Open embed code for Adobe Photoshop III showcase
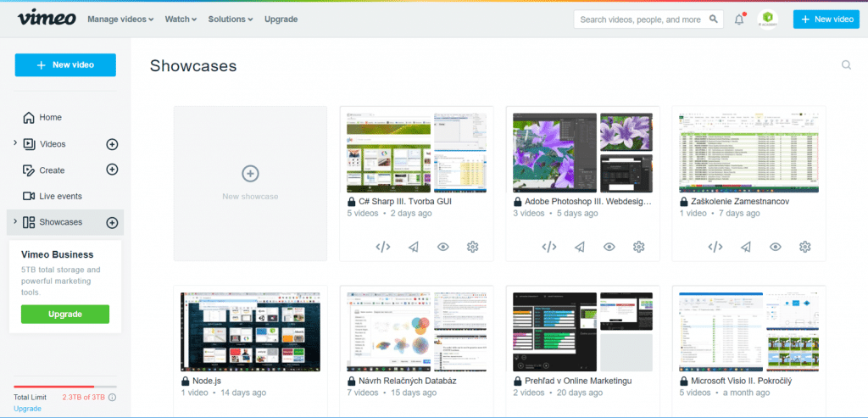Image resolution: width=868 pixels, height=418 pixels. coord(549,247)
